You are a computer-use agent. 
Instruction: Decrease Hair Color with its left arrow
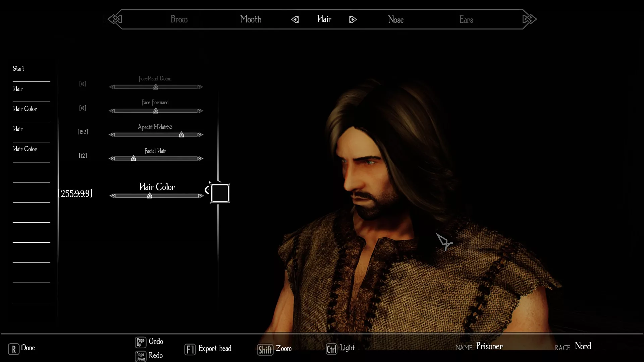113,195
